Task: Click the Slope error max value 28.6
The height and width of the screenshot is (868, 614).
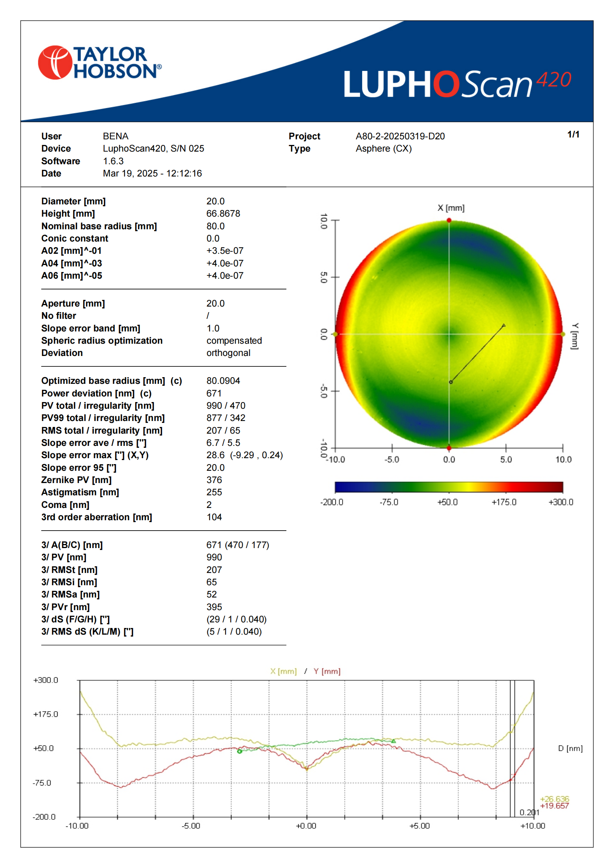Action: tap(215, 455)
